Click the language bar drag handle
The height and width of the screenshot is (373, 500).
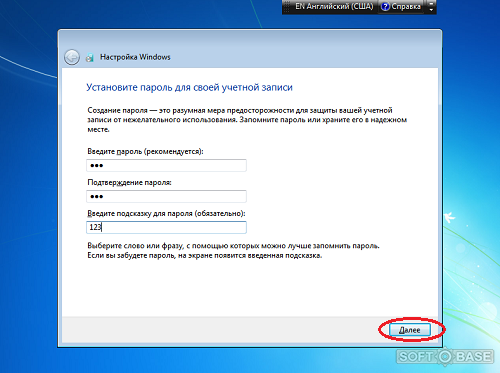pyautogui.click(x=287, y=7)
